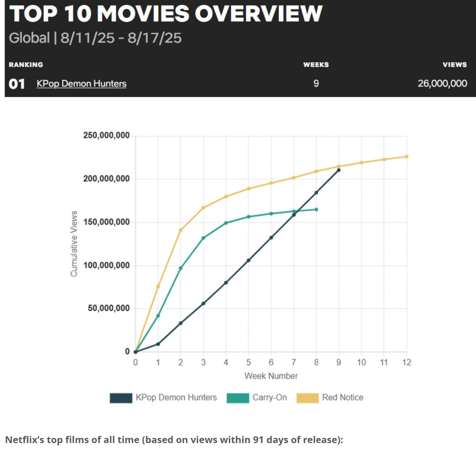Click Netflix's top films of all time text
Screen dimensions: 476x456
[x=174, y=440]
